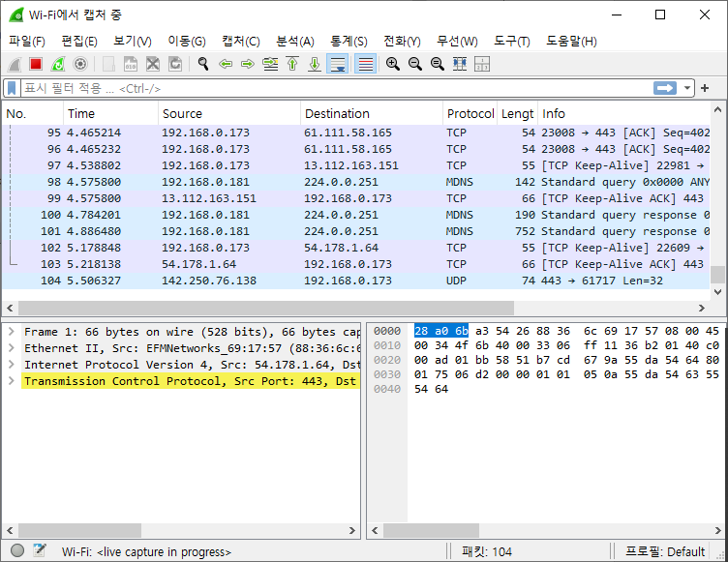The width and height of the screenshot is (728, 562).
Task: Click the expert information circle in status bar
Action: 16,551
